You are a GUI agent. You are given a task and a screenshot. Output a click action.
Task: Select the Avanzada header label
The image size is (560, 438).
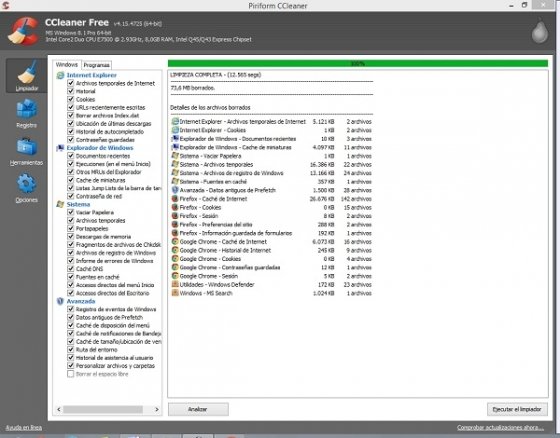tap(81, 301)
